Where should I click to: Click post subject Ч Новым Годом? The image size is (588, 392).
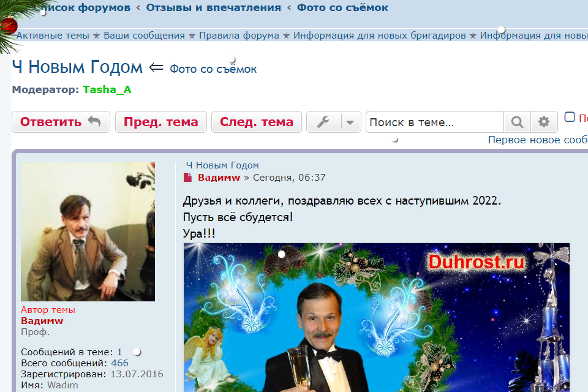click(x=222, y=165)
